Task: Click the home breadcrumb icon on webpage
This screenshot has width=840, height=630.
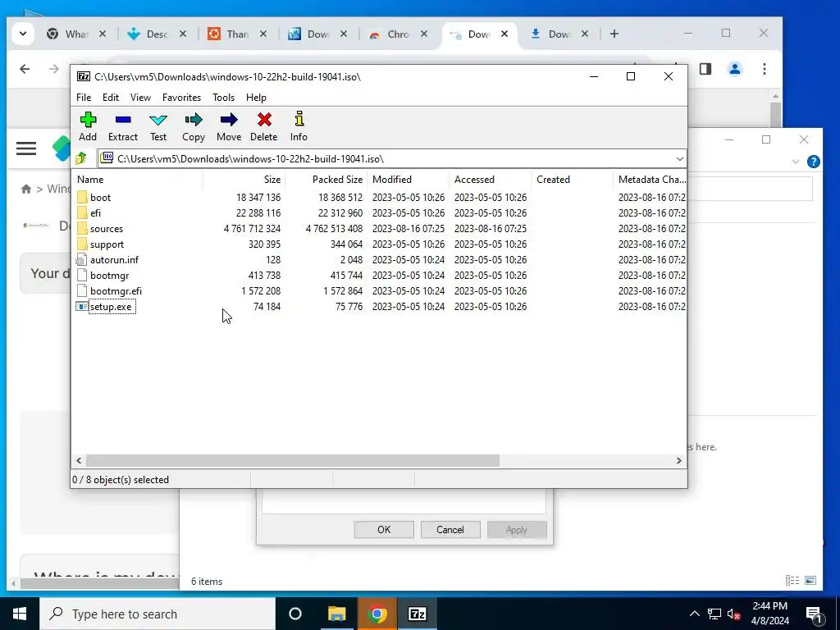Action: [x=25, y=189]
